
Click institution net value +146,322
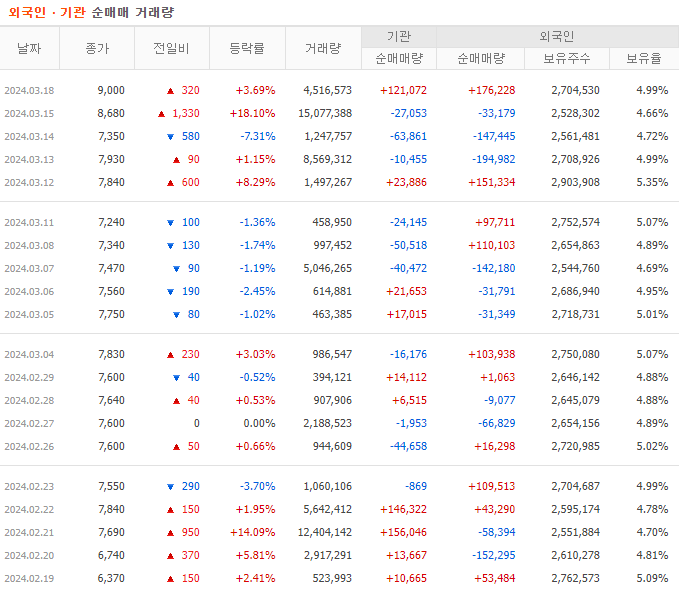(x=403, y=509)
